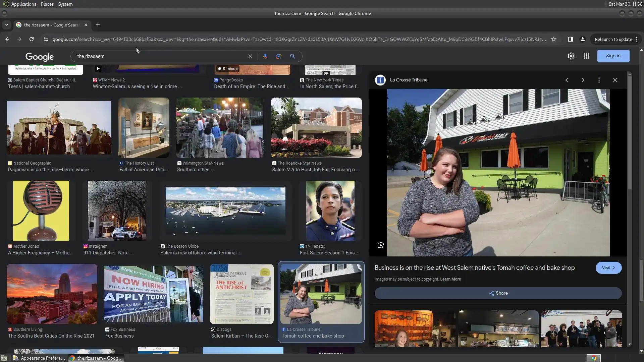
Task: Open Google quick settings gear
Action: click(x=571, y=56)
